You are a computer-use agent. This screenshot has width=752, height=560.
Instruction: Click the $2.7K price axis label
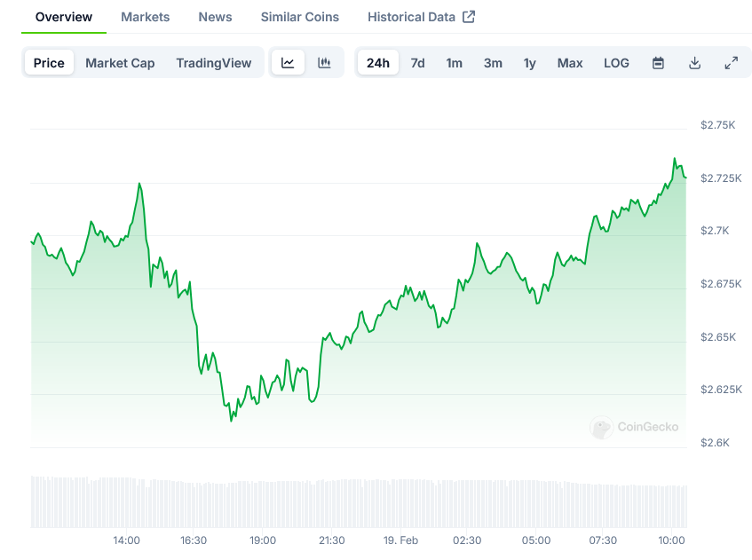click(x=715, y=231)
